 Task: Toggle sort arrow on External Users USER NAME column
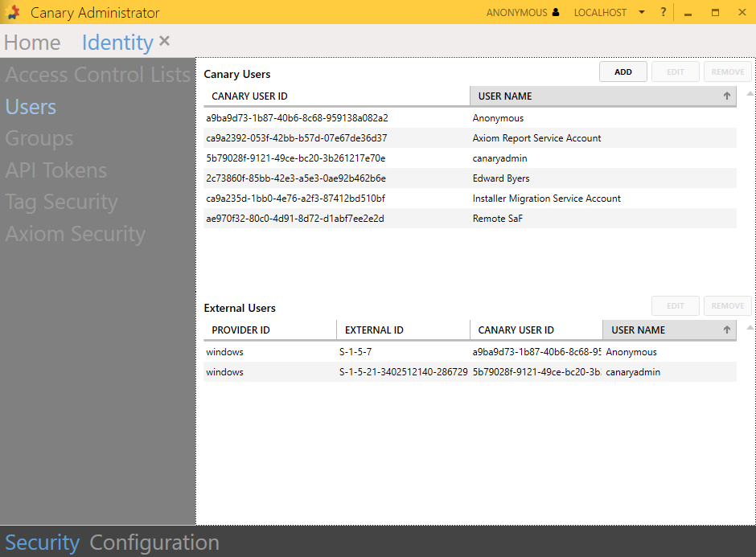pos(727,330)
